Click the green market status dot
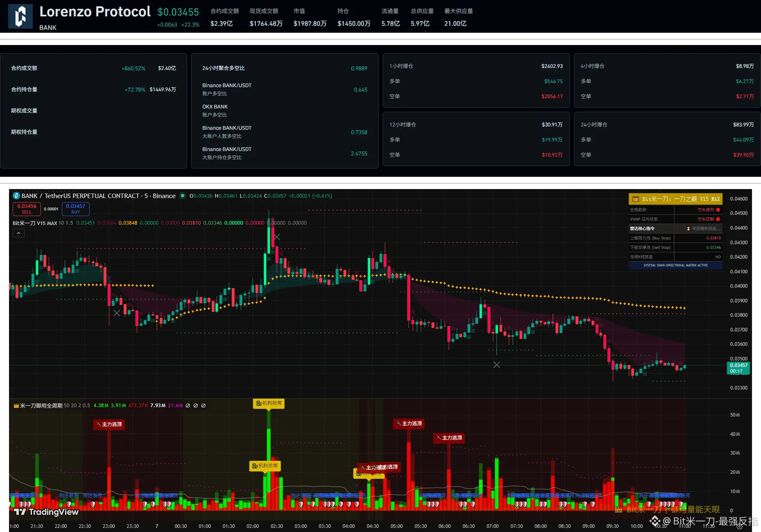 (x=183, y=196)
